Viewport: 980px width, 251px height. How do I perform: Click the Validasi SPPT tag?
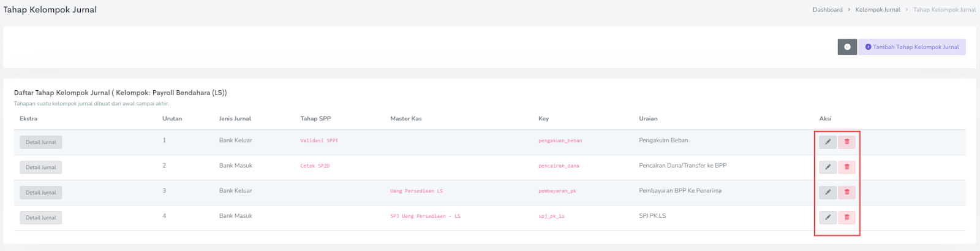pos(319,141)
